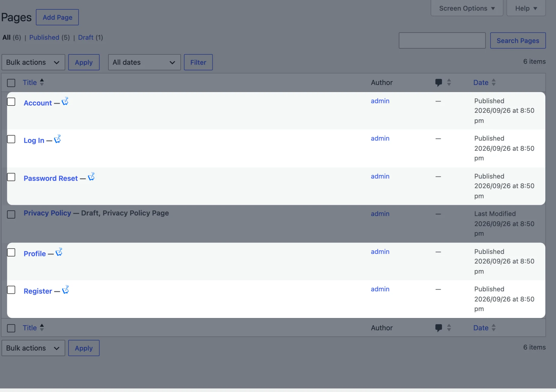Image resolution: width=556 pixels, height=392 pixels.
Task: Click the bottom Apply button
Action: coord(84,348)
